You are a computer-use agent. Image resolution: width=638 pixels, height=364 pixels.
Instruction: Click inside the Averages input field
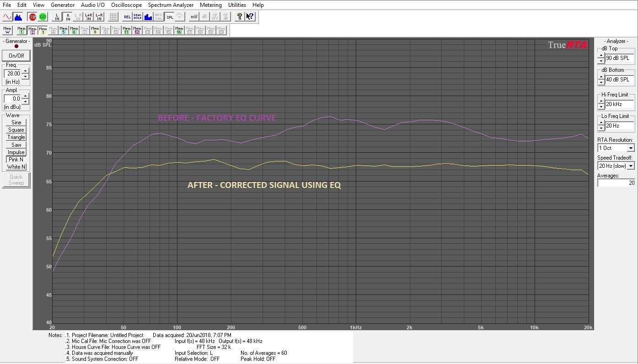coord(617,182)
